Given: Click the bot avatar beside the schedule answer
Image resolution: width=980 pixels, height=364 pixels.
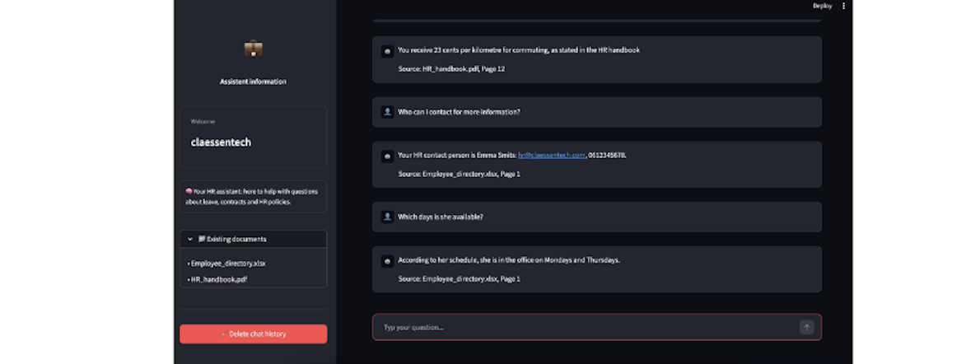Looking at the screenshot, I should pyautogui.click(x=387, y=260).
